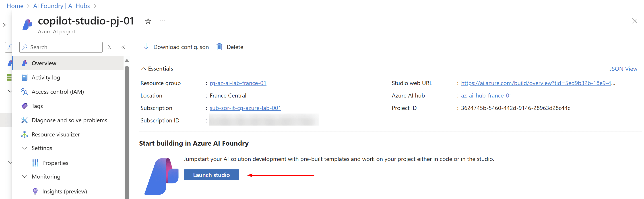The image size is (644, 199).
Task: Collapse the resource menu with double chevron
Action: pos(123,47)
